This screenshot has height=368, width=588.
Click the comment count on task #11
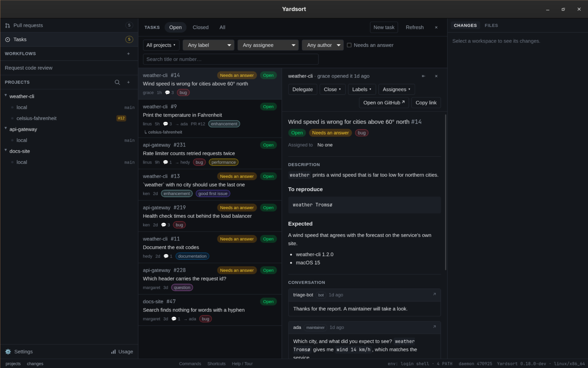point(168,256)
